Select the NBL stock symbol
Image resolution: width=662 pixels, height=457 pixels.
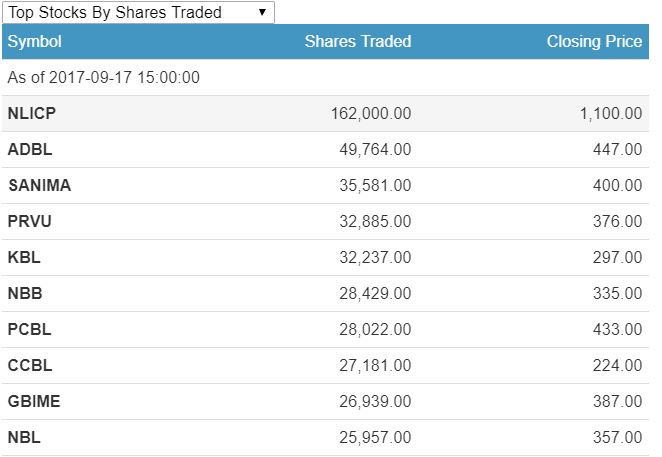click(x=24, y=438)
